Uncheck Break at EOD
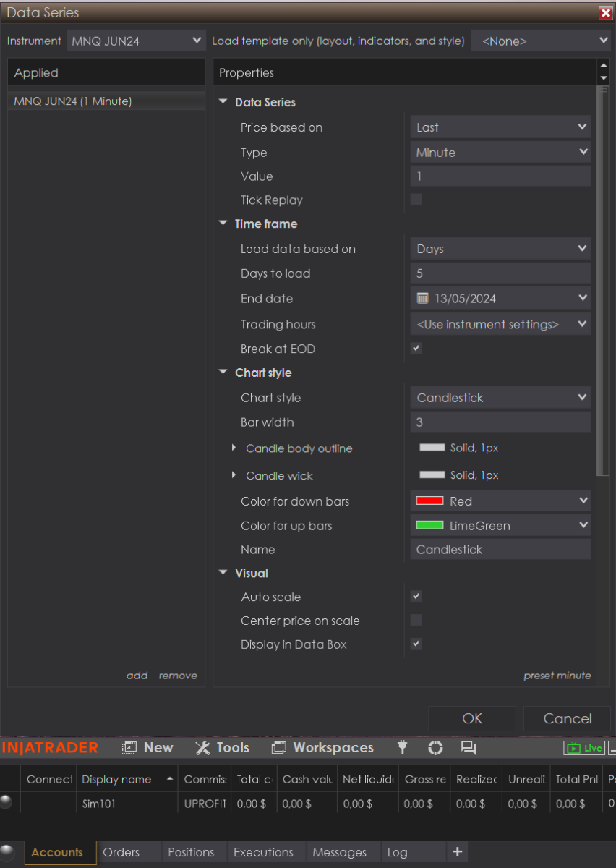The width and height of the screenshot is (616, 868). pos(416,349)
